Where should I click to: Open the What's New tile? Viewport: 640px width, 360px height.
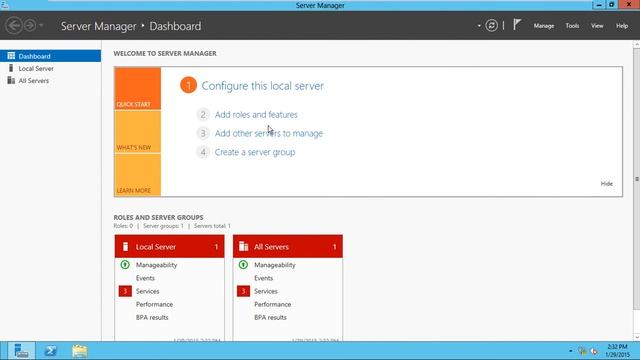pyautogui.click(x=138, y=132)
